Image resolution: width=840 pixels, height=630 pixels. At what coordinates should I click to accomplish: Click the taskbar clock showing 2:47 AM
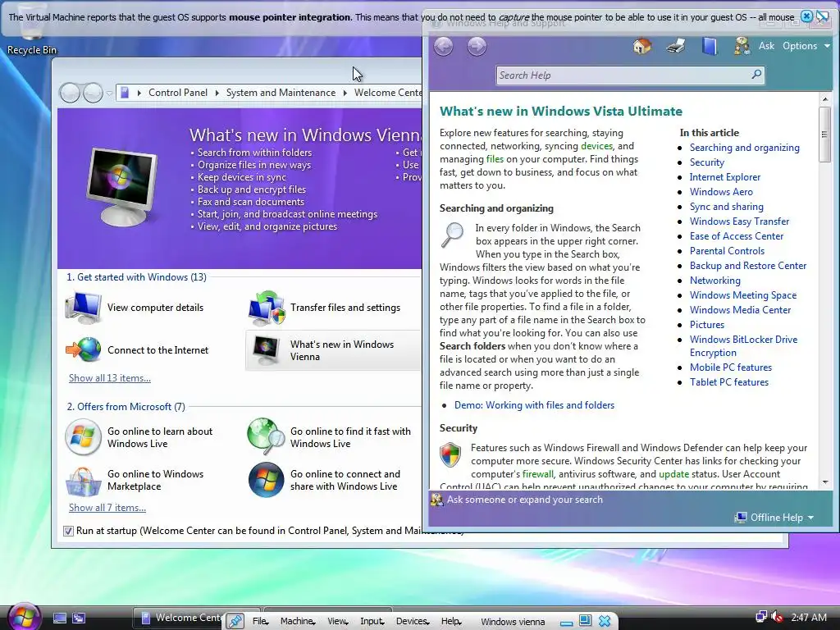point(809,617)
